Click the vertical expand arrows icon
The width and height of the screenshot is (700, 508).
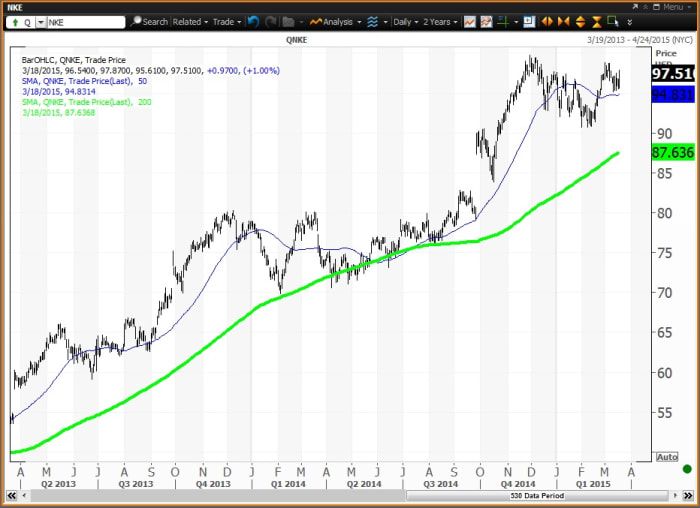click(x=580, y=22)
